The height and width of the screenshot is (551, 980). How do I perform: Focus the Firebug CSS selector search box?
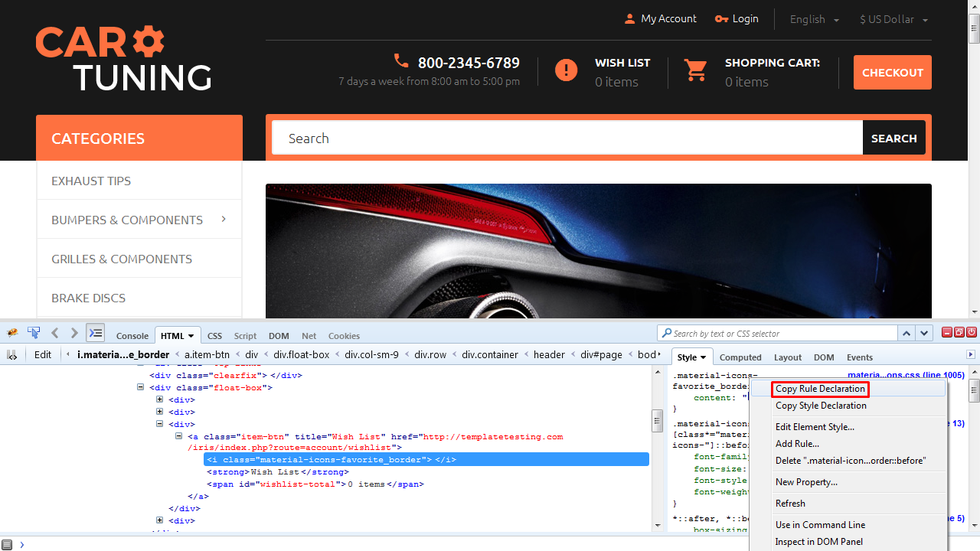tap(777, 334)
